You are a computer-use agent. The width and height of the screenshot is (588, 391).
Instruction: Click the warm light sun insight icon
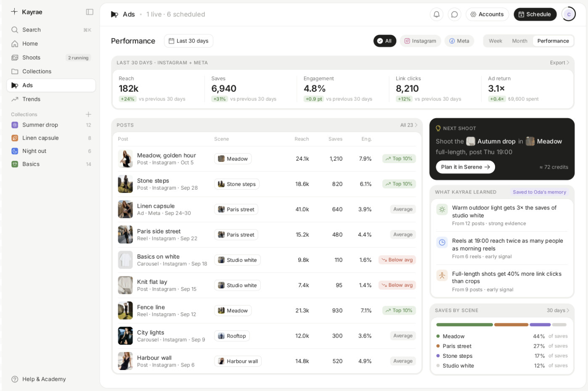click(442, 209)
